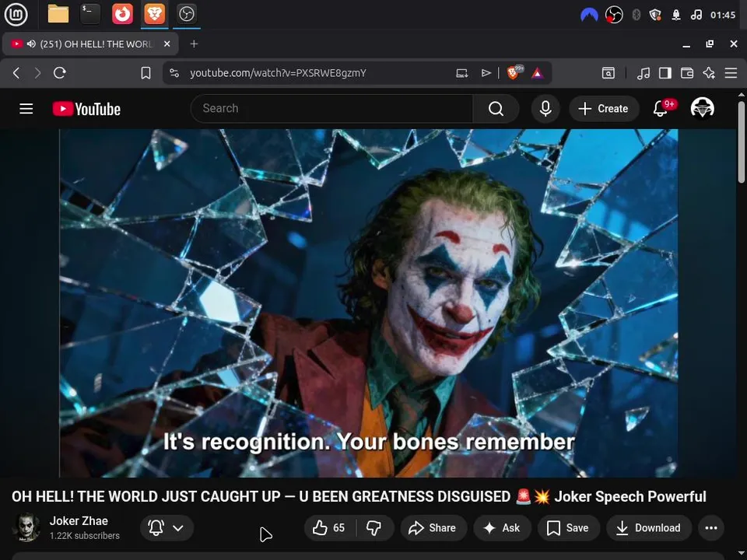Select the OH HELL! THE WORLD tab
Screen dimensions: 747x560
pos(90,44)
